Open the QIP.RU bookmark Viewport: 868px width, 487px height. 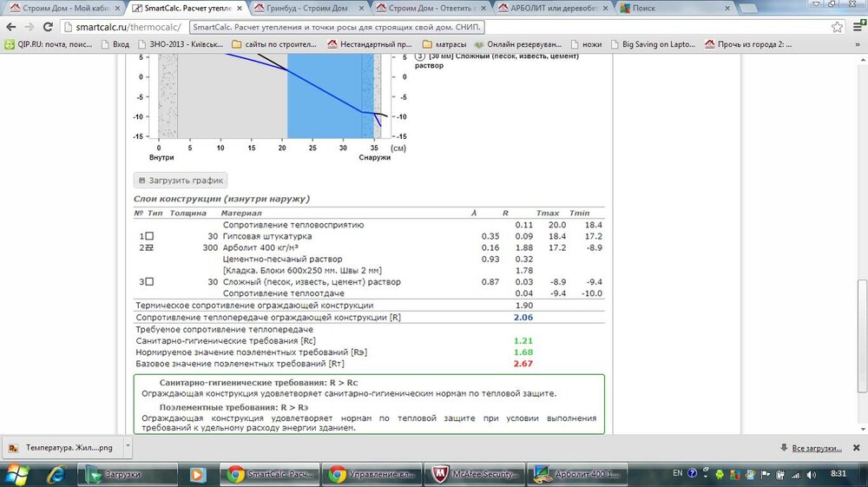pos(52,44)
